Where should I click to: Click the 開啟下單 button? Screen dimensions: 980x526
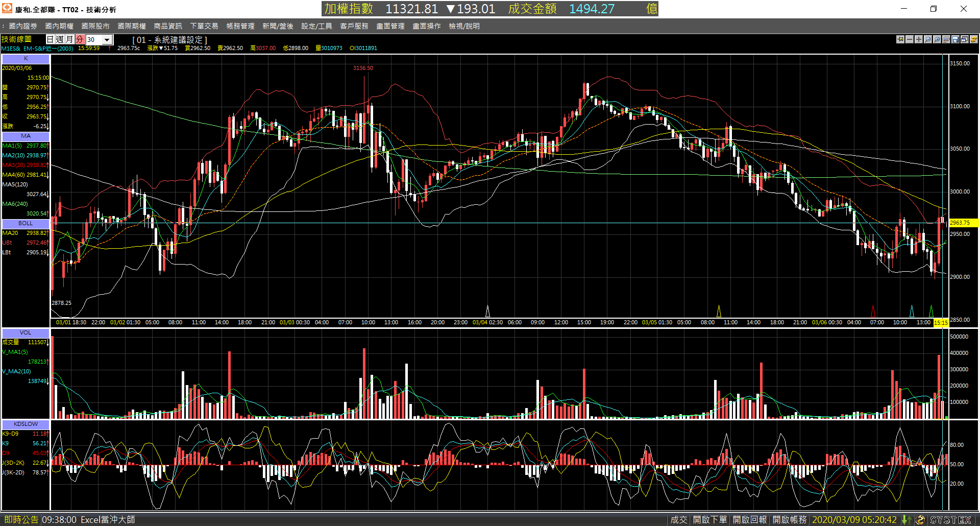[709, 520]
